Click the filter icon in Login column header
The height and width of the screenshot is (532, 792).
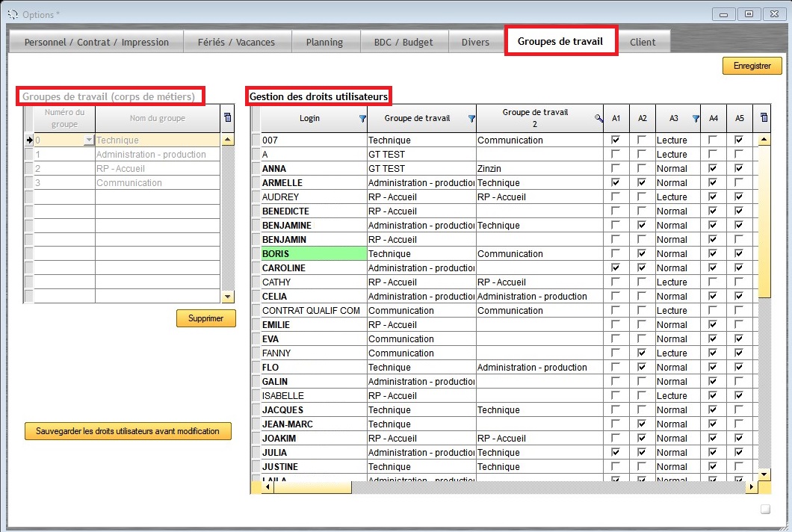[x=362, y=119]
